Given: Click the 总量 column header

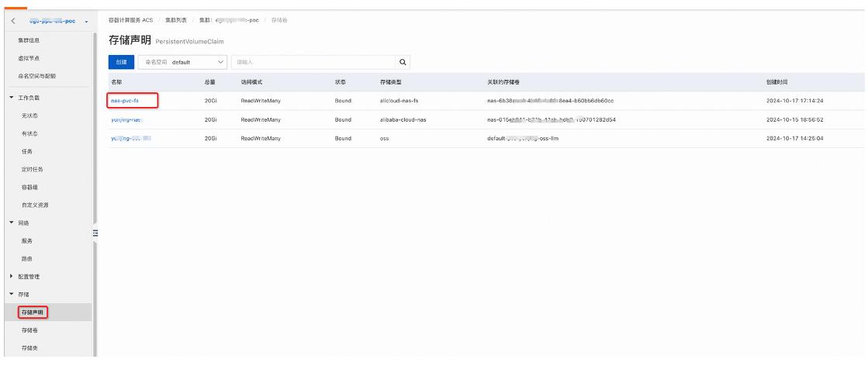Looking at the screenshot, I should tap(209, 82).
